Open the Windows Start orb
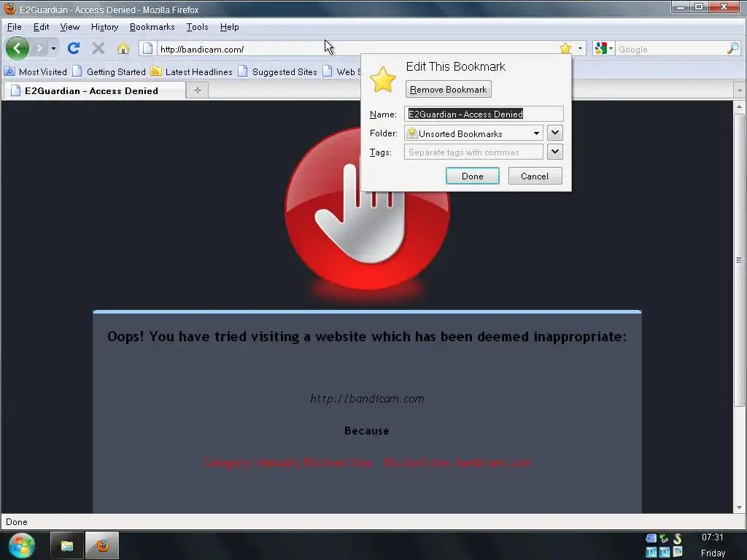747x560 pixels. 22,545
